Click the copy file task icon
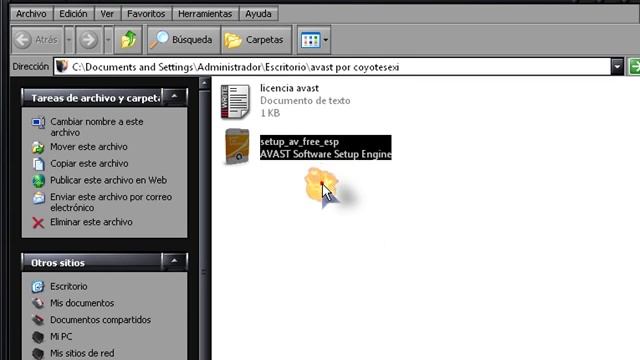 [x=38, y=164]
